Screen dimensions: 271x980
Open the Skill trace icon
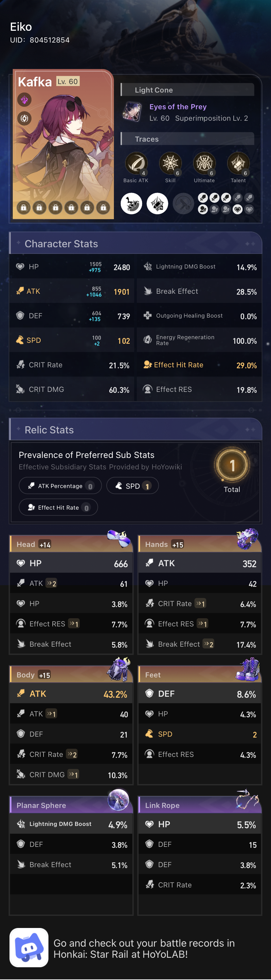pos(170,163)
